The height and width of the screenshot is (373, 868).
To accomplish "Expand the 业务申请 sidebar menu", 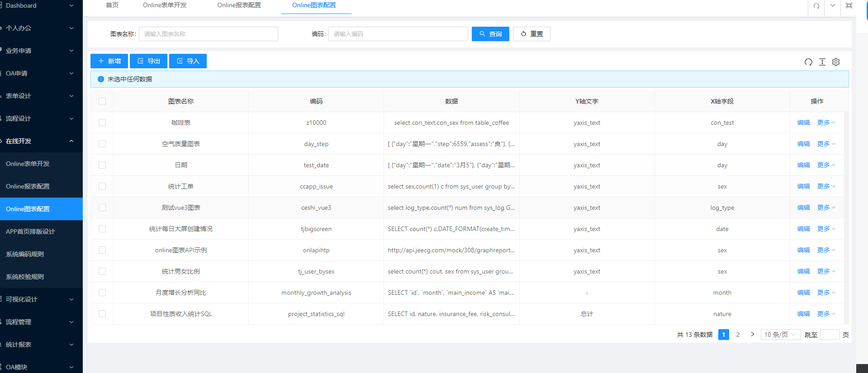I will pyautogui.click(x=41, y=51).
